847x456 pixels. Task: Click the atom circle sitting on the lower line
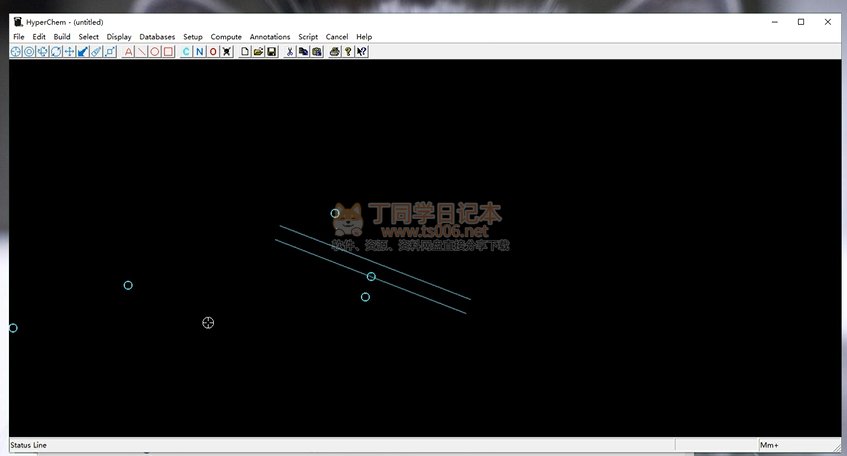371,277
